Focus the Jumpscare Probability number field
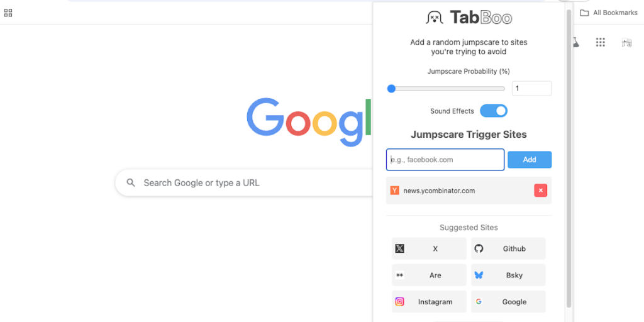The image size is (644, 322). click(531, 89)
